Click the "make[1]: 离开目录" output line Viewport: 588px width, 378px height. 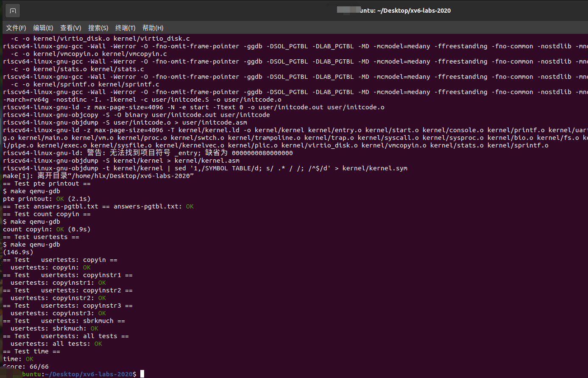pyautogui.click(x=98, y=176)
